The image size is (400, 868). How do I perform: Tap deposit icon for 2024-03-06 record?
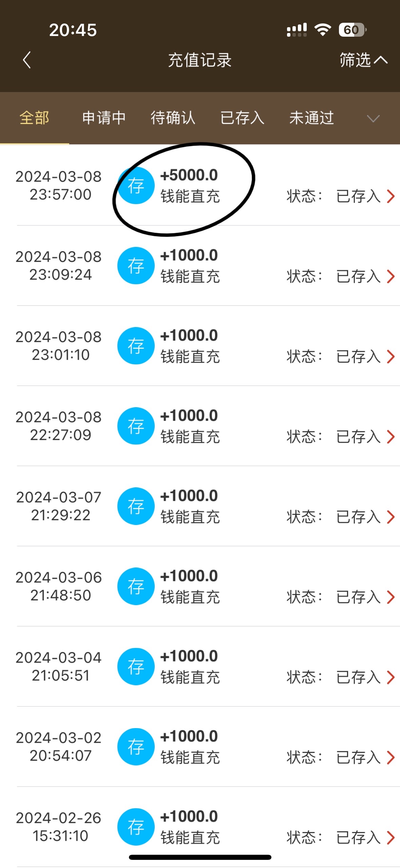pos(136,586)
